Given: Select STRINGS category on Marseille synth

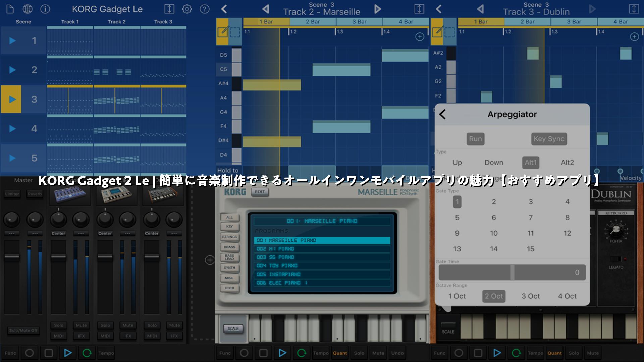Looking at the screenshot, I should pos(229,237).
